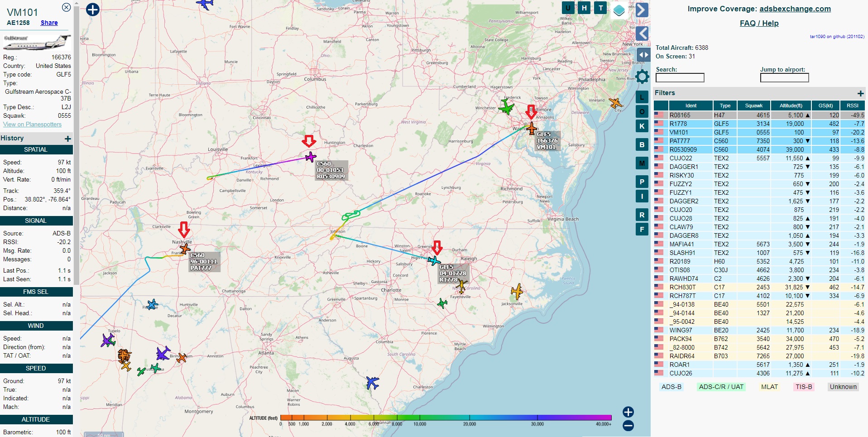The width and height of the screenshot is (868, 437).
Task: Click the Jump to airport field
Action: 784,78
